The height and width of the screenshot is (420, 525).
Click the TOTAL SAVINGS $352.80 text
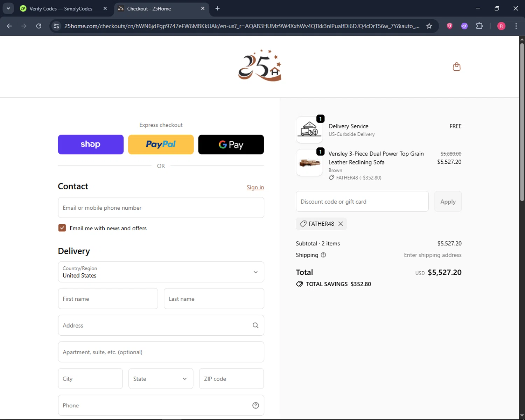pyautogui.click(x=338, y=284)
